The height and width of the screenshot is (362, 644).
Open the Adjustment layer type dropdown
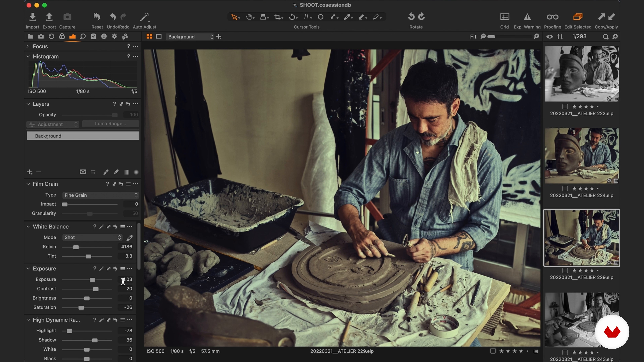(x=53, y=124)
